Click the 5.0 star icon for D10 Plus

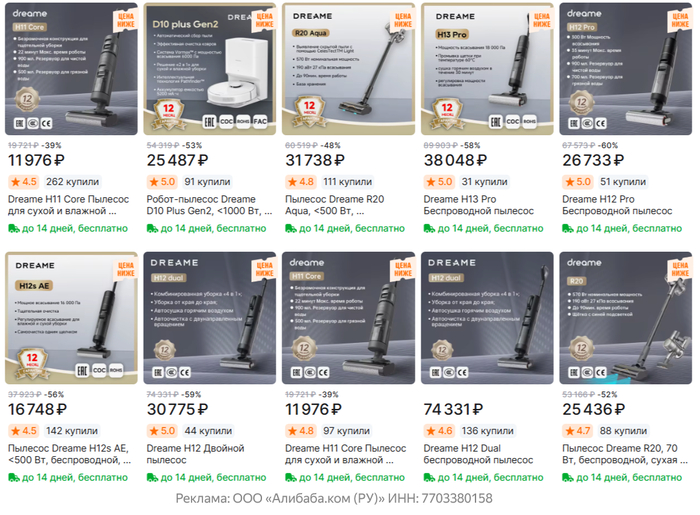click(154, 182)
